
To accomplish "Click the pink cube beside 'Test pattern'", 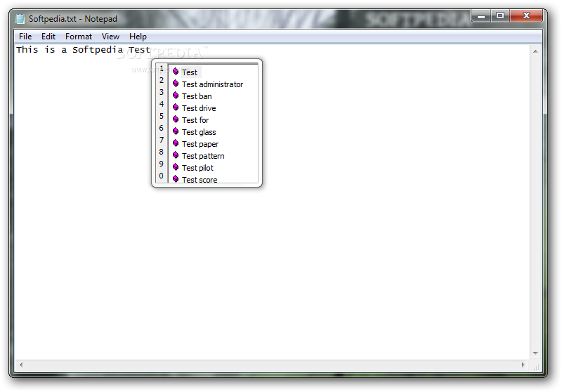I will pyautogui.click(x=176, y=155).
